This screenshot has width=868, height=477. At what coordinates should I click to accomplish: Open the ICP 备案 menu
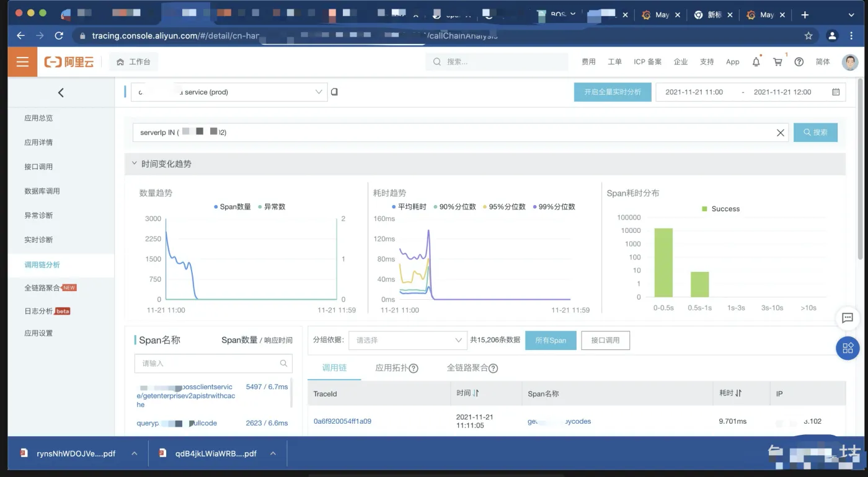(647, 62)
